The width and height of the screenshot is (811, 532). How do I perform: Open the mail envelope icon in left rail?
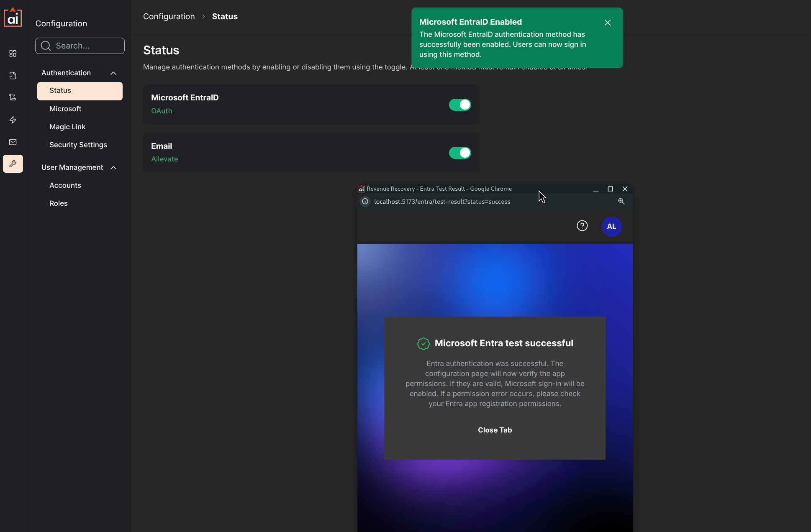click(x=13, y=142)
